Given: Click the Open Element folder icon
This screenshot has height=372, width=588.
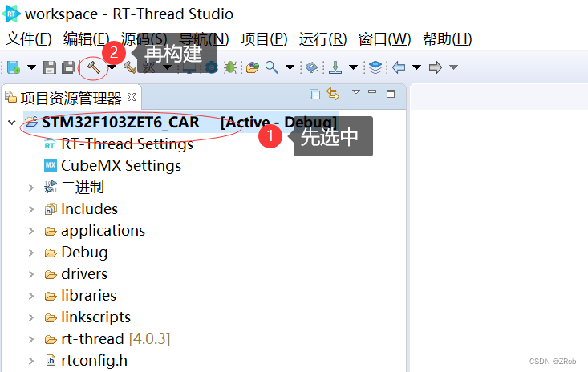Looking at the screenshot, I should point(253,67).
